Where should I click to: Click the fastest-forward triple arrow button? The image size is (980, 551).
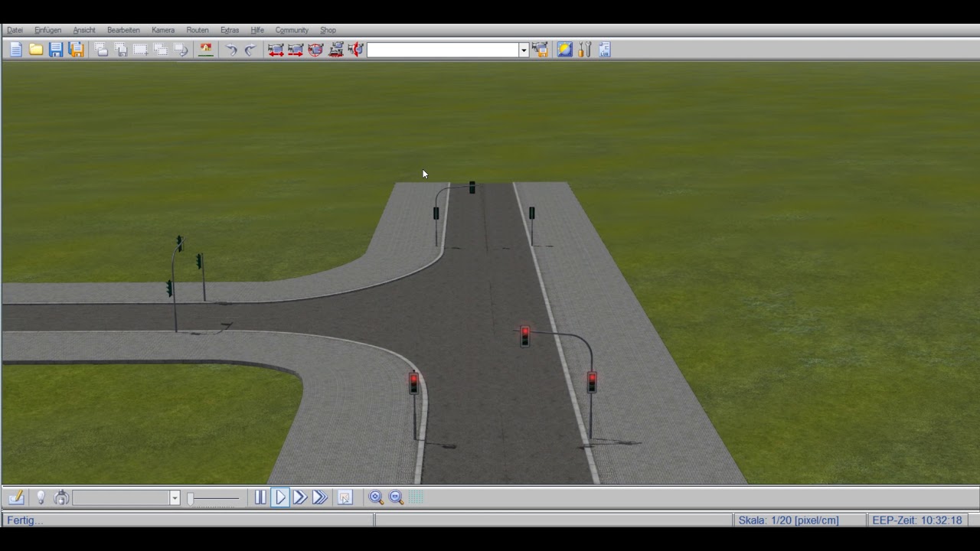(x=320, y=497)
